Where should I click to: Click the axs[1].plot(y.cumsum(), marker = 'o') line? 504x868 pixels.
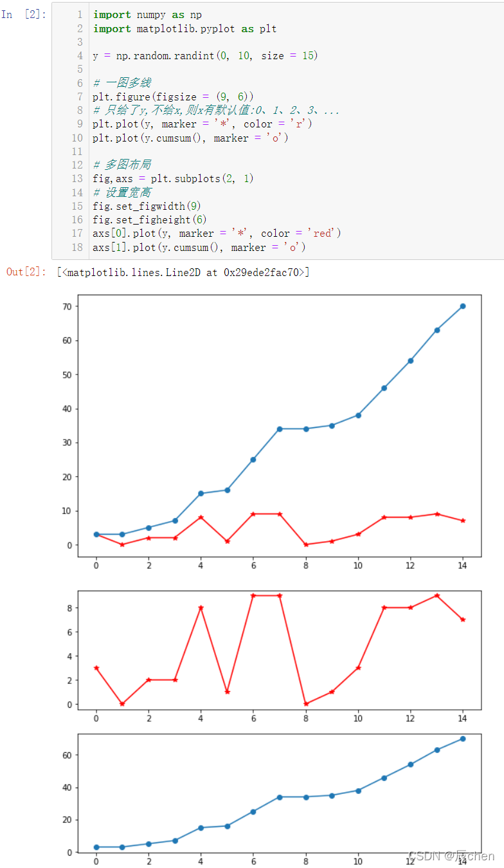pyautogui.click(x=199, y=247)
